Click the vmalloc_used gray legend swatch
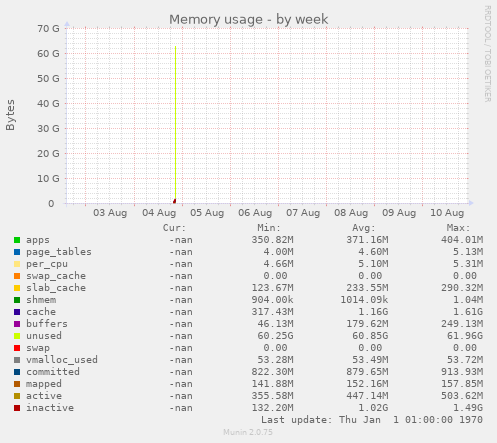This screenshot has height=443, width=497. (x=17, y=360)
